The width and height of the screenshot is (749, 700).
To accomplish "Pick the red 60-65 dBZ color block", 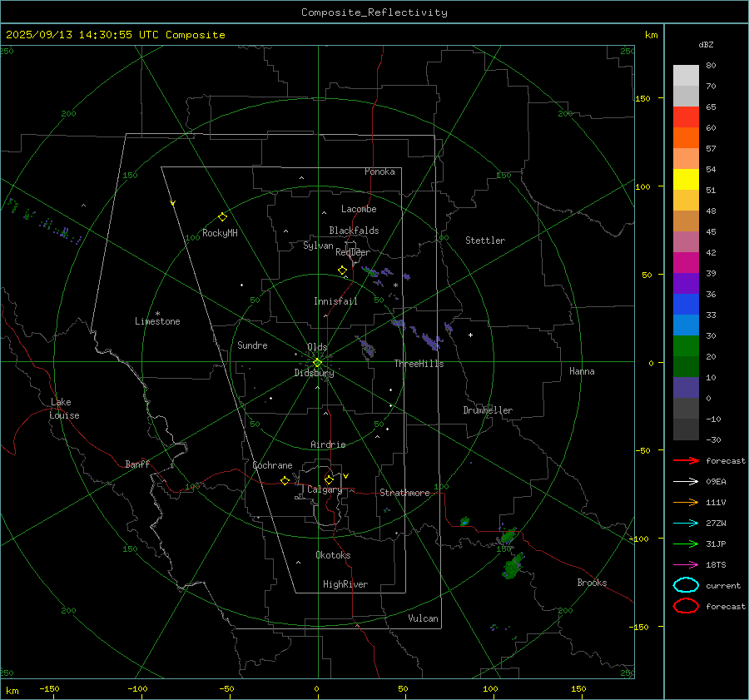I will tap(686, 117).
